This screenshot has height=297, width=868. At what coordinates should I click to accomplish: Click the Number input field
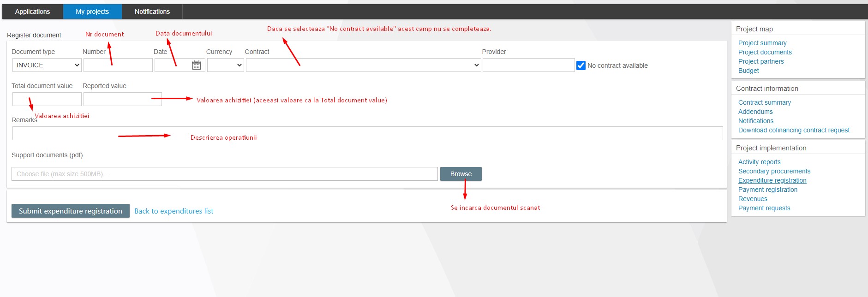pos(118,65)
